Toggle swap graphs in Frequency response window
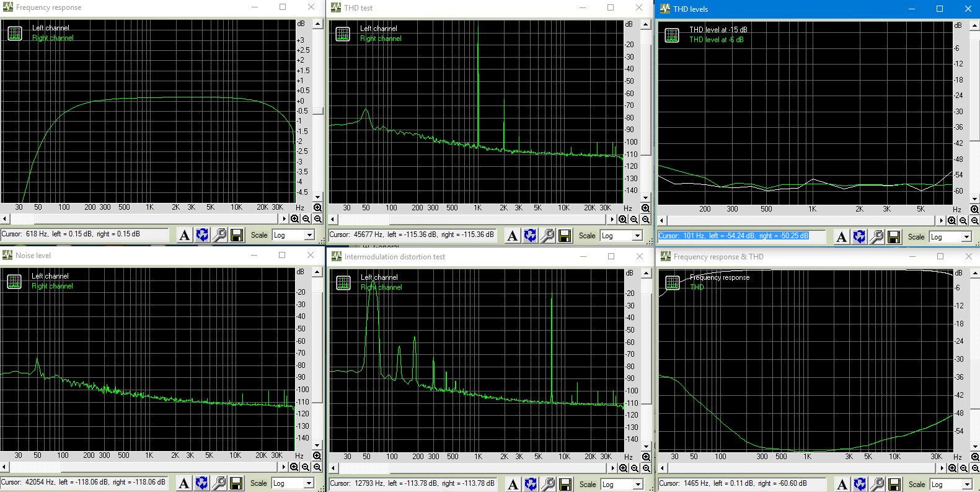 pyautogui.click(x=202, y=235)
